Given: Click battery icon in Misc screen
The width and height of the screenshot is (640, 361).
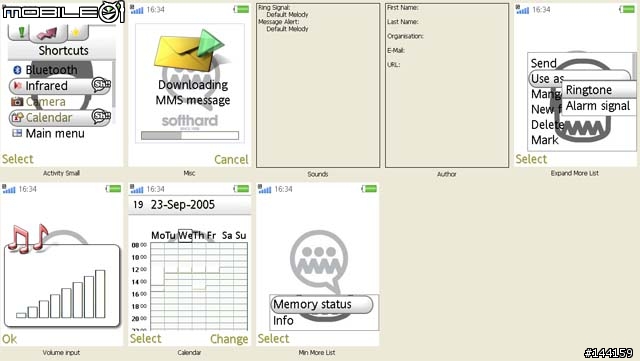Looking at the screenshot, I should click(241, 9).
